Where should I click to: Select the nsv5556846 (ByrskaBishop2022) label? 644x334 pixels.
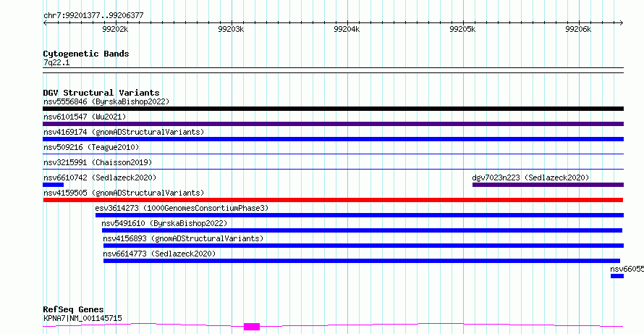(106, 101)
